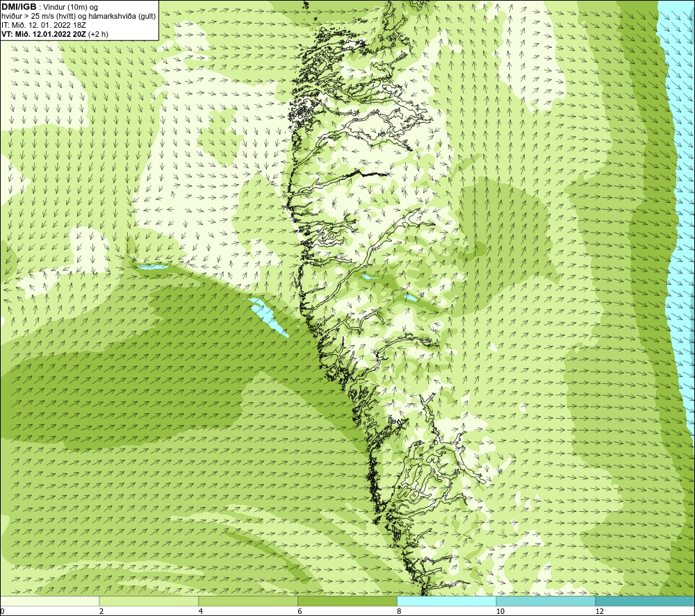Image resolution: width=695 pixels, height=616 pixels.
Task: Click the 2–4 light green legend segment
Action: tap(149, 601)
